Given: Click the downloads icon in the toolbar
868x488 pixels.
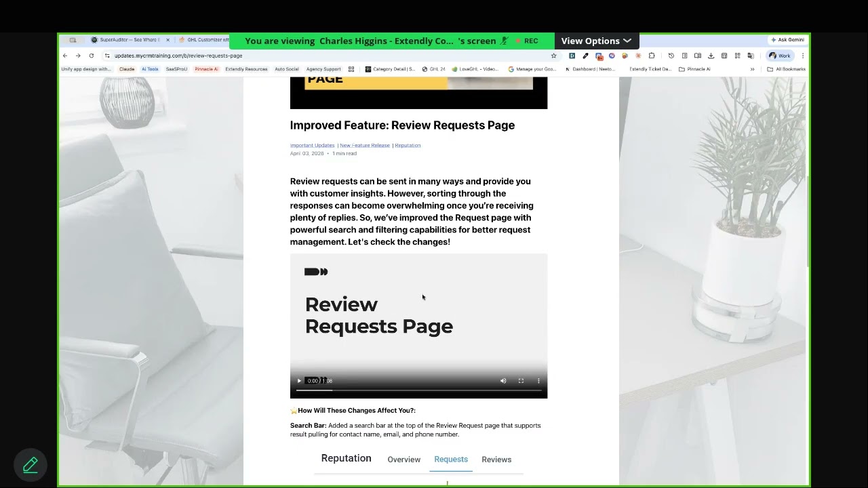Looking at the screenshot, I should [711, 56].
